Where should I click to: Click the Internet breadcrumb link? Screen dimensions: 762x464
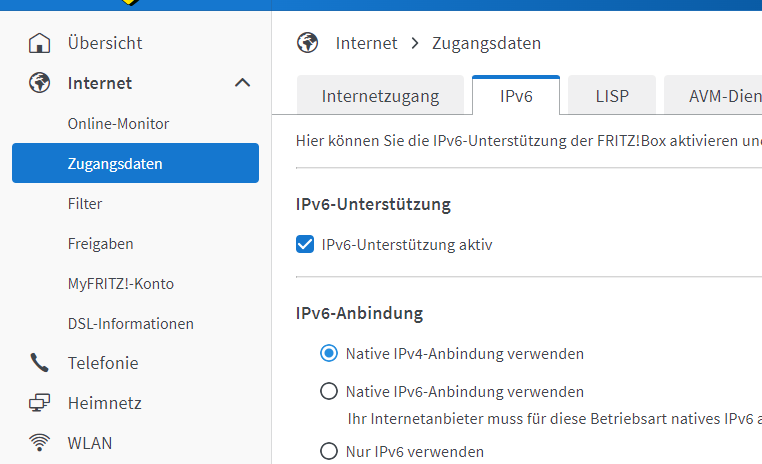click(x=366, y=43)
